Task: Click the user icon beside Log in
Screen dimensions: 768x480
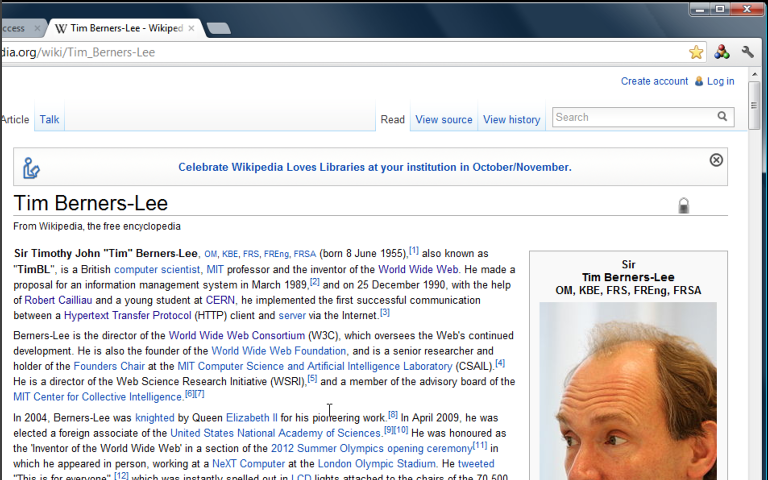Action: 699,81
